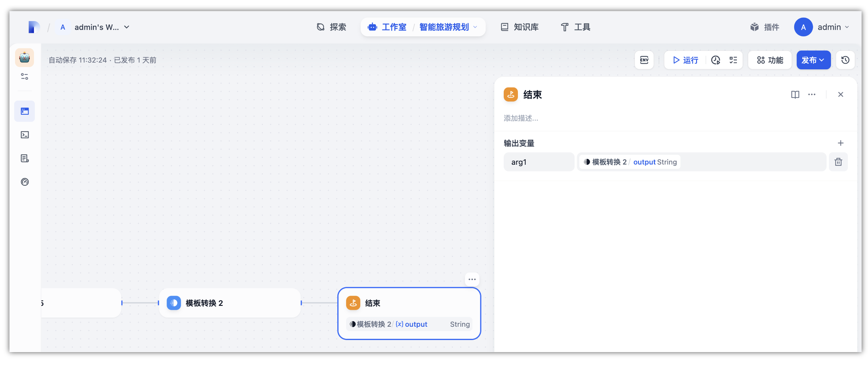Open the 插件 page
The image size is (868, 365).
coord(764,27)
